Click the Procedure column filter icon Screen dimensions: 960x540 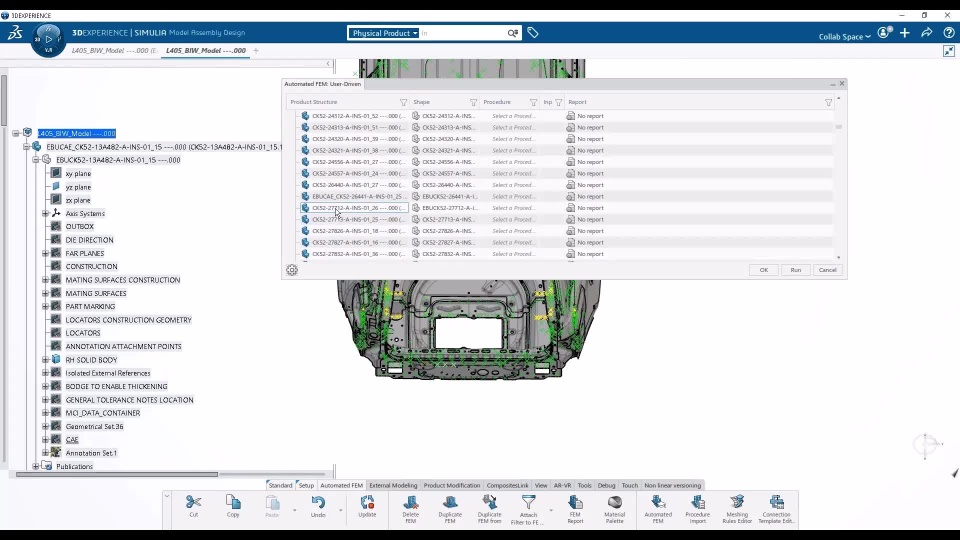point(533,102)
